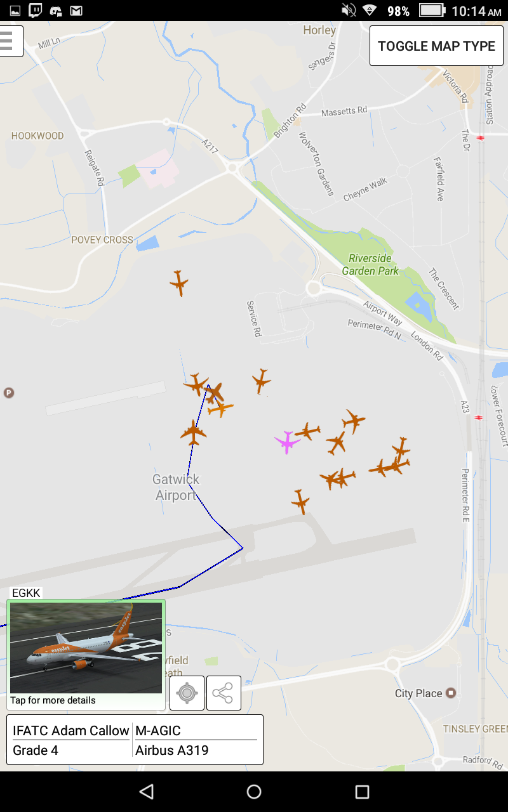Tap the IFATC Adam Callow pilot name
The image size is (508, 812).
click(71, 731)
